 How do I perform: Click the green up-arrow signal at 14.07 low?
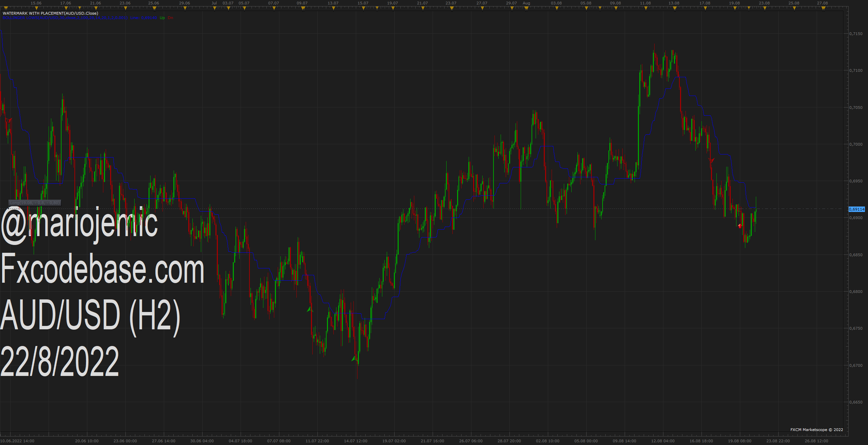tap(354, 358)
